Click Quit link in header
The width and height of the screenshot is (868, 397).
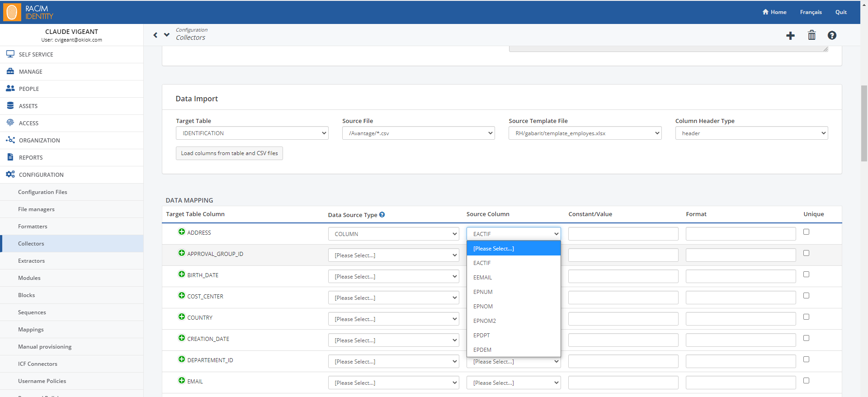(x=841, y=12)
